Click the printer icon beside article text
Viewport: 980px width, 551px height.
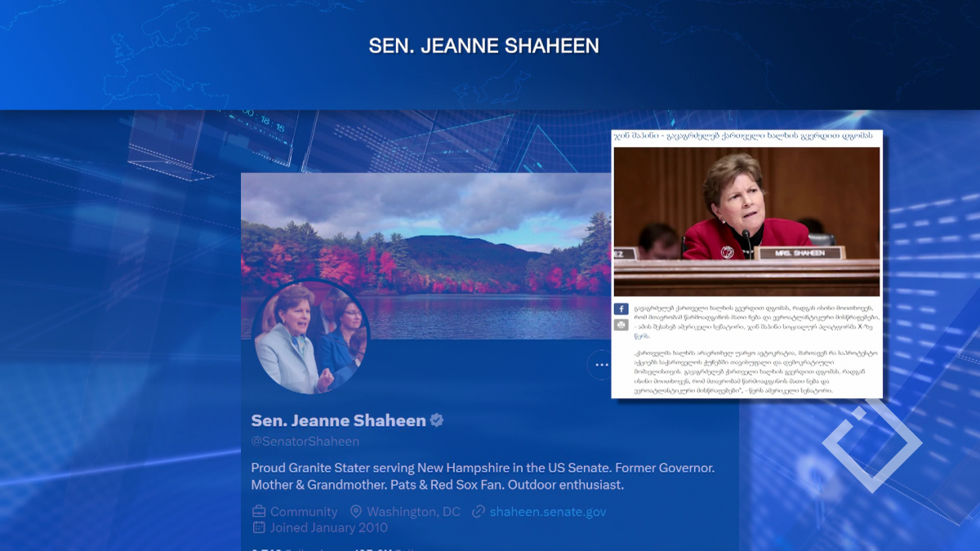click(x=621, y=324)
